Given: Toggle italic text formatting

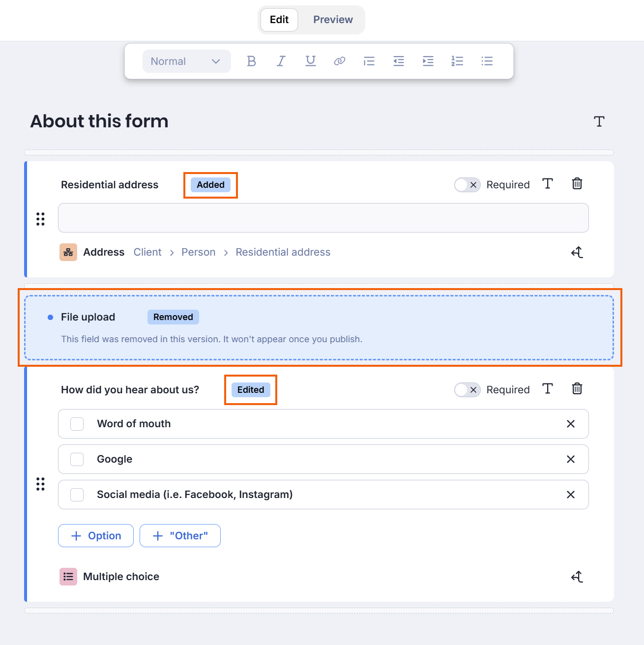Looking at the screenshot, I should [281, 61].
